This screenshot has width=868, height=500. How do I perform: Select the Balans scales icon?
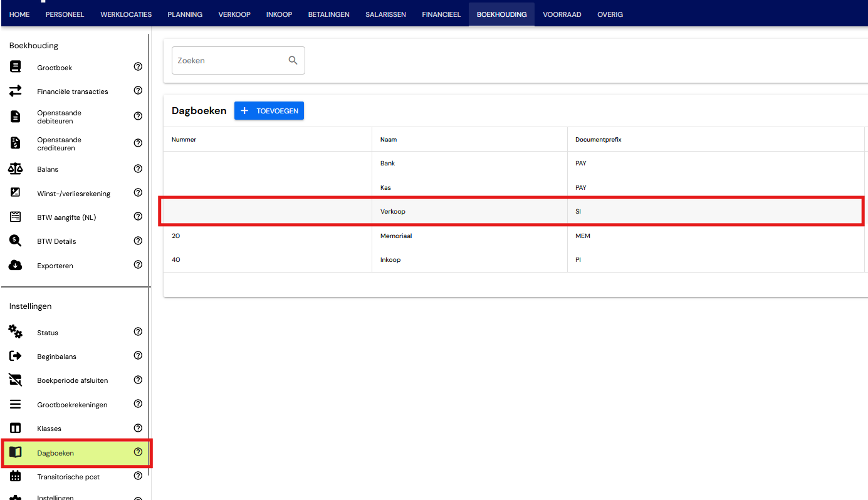point(15,169)
